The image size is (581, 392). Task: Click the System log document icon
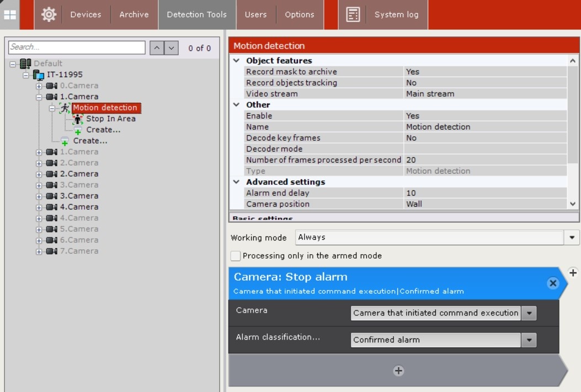(x=353, y=14)
